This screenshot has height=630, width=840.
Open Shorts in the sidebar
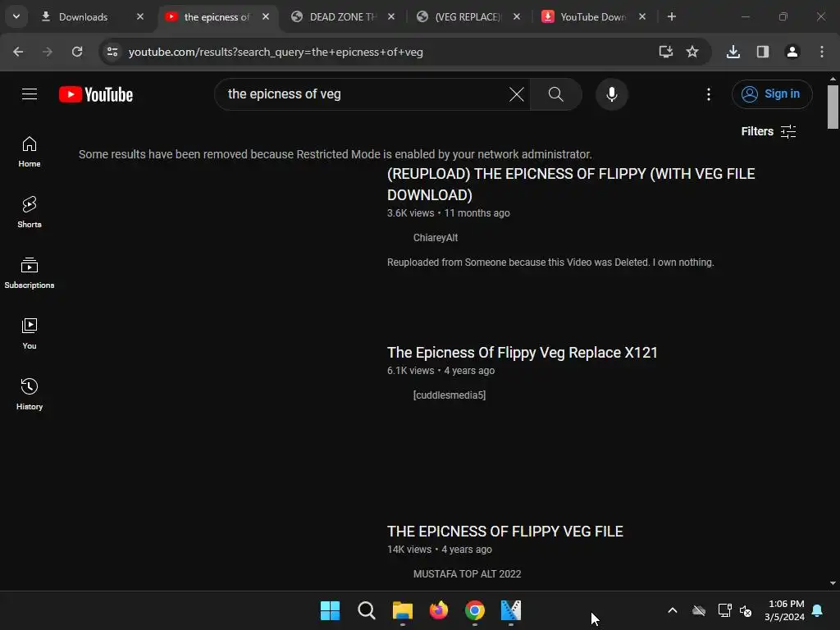[x=30, y=212]
